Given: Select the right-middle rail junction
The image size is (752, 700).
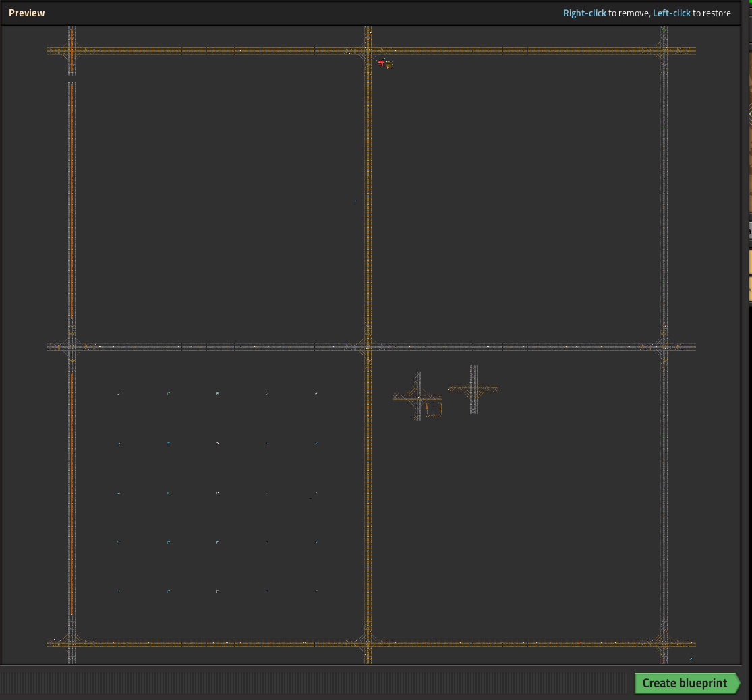Looking at the screenshot, I should pyautogui.click(x=664, y=347).
